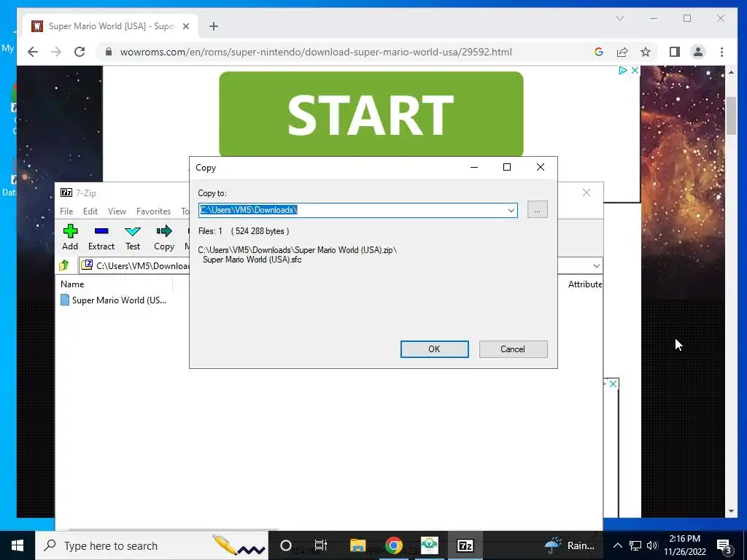This screenshot has height=560, width=747.
Task: Click the volume speaker icon in tray
Action: coord(652,545)
